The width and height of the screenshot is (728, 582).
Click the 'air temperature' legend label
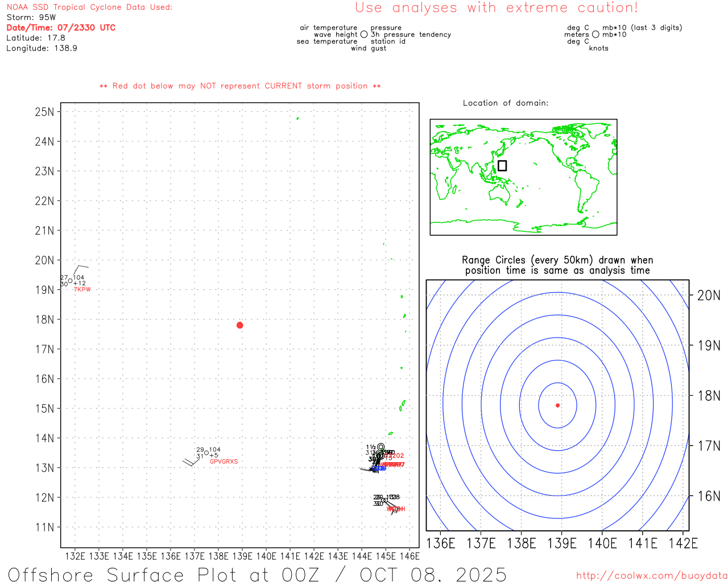pyautogui.click(x=329, y=28)
